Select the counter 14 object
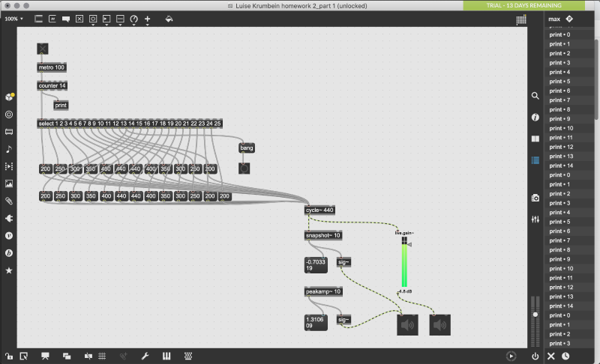Image resolution: width=600 pixels, height=364 pixels. coord(52,85)
